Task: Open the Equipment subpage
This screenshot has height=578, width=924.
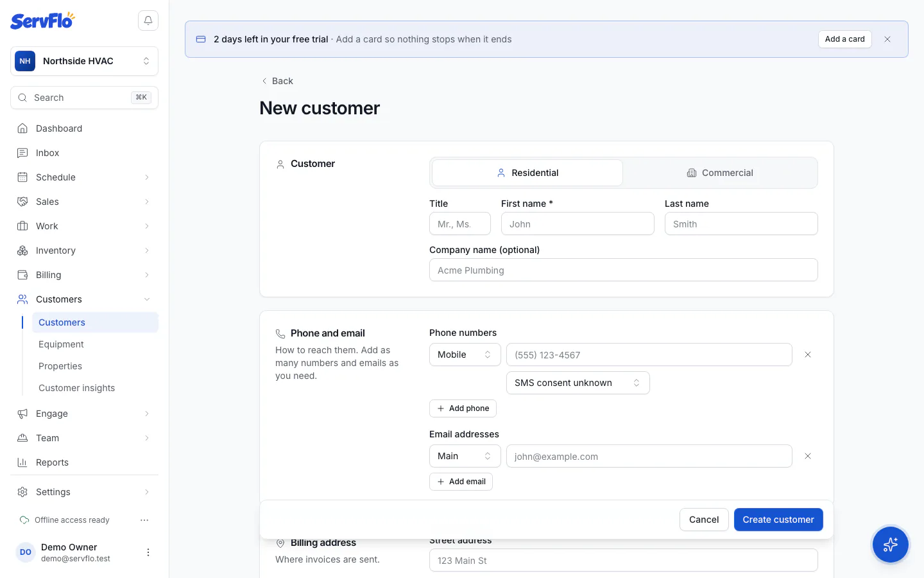Action: tap(95, 344)
